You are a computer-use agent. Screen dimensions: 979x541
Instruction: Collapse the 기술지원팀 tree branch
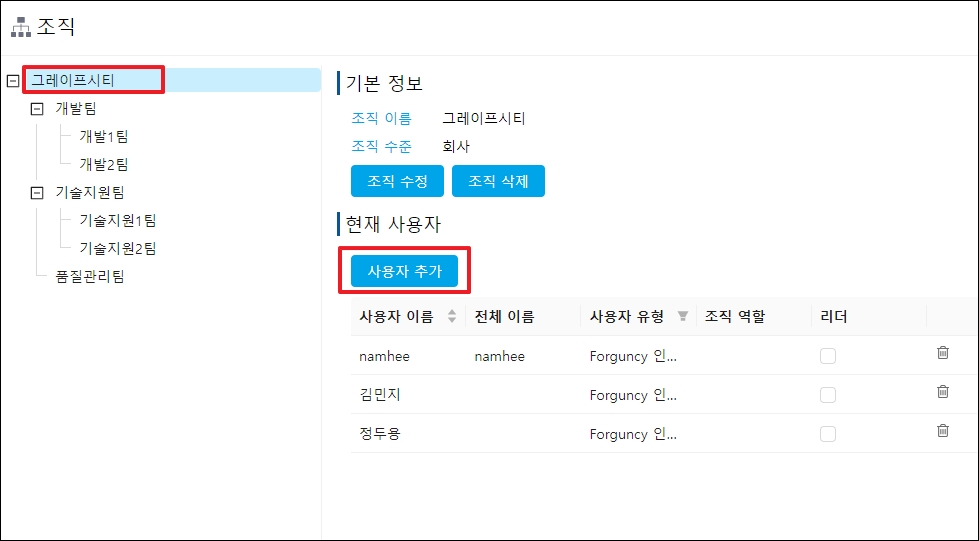point(37,192)
